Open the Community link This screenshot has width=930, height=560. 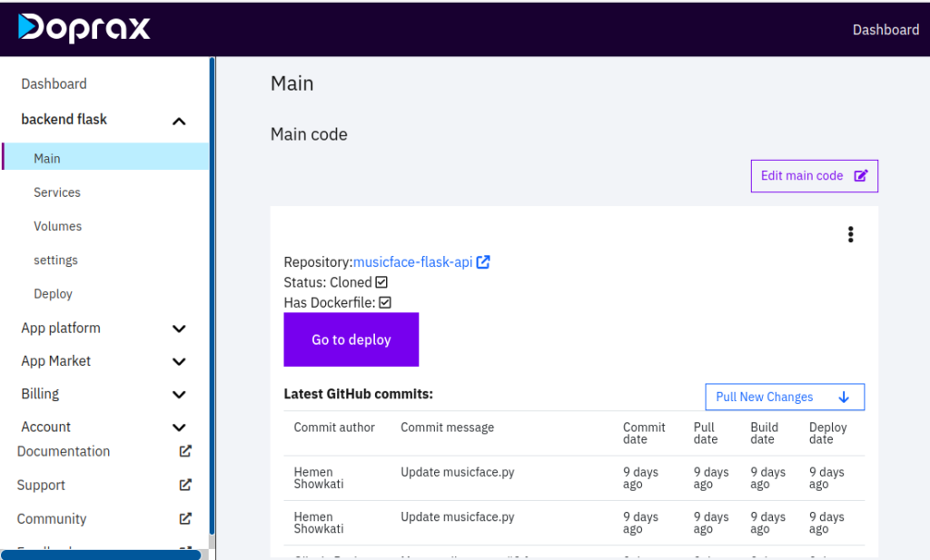pyautogui.click(x=52, y=519)
